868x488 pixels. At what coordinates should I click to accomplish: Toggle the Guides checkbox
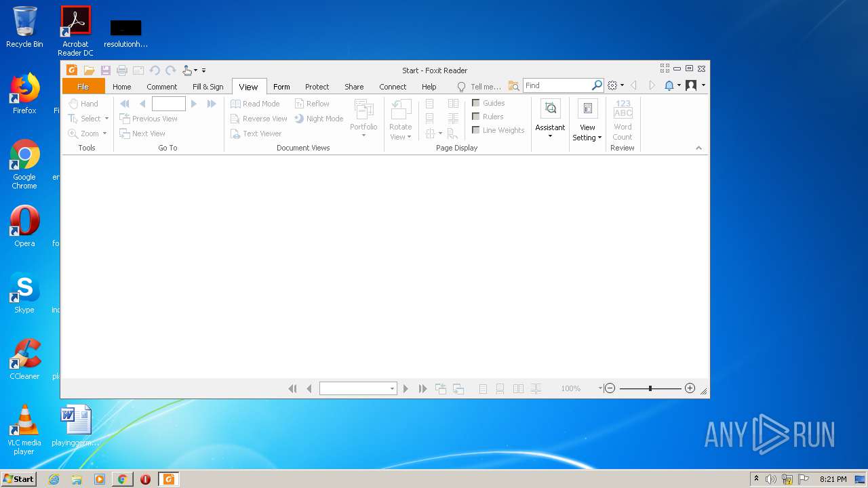tap(476, 103)
